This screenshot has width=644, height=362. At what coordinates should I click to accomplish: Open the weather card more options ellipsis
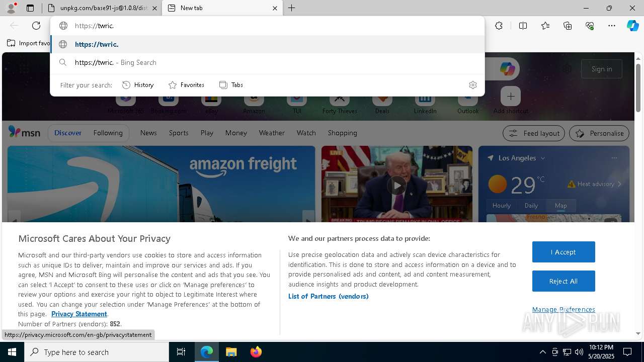[x=614, y=158]
